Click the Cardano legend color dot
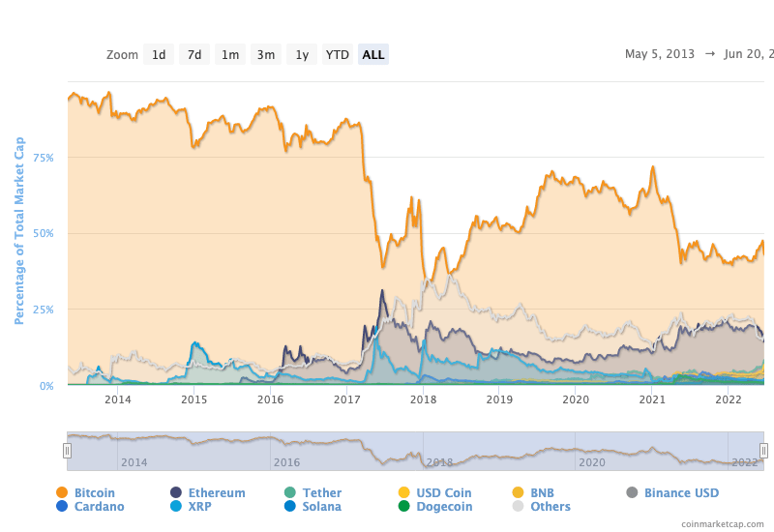Screen dimensions: 774x532 [x=62, y=506]
